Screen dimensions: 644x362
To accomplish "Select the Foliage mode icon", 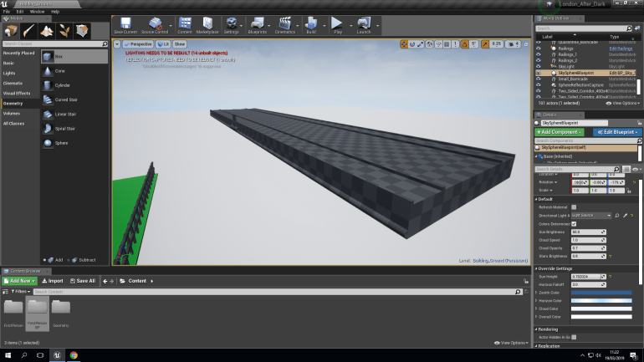I will (64, 31).
